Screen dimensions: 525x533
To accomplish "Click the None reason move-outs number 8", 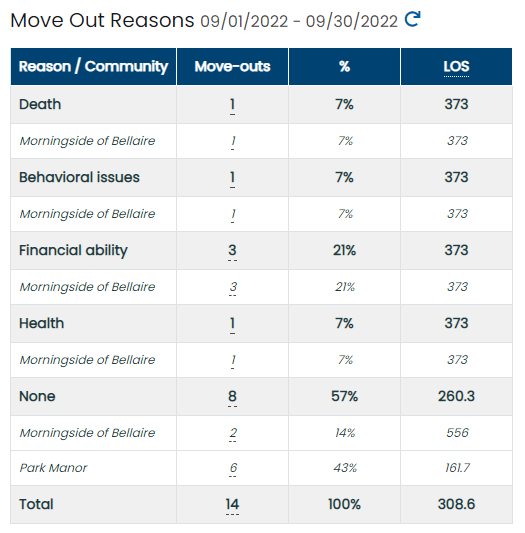I will (x=232, y=397).
